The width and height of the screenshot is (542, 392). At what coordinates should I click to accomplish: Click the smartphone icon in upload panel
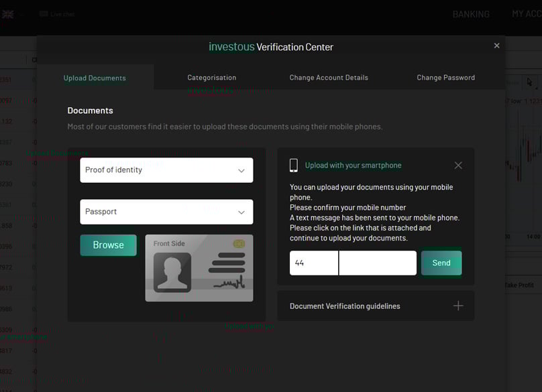pyautogui.click(x=294, y=166)
